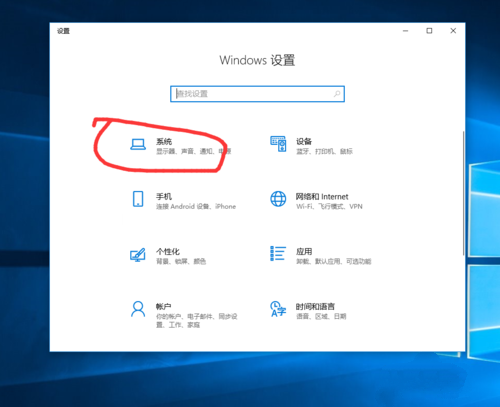The width and height of the screenshot is (500, 407).
Task: Click the 时间和语言 settings title
Action: pos(315,307)
